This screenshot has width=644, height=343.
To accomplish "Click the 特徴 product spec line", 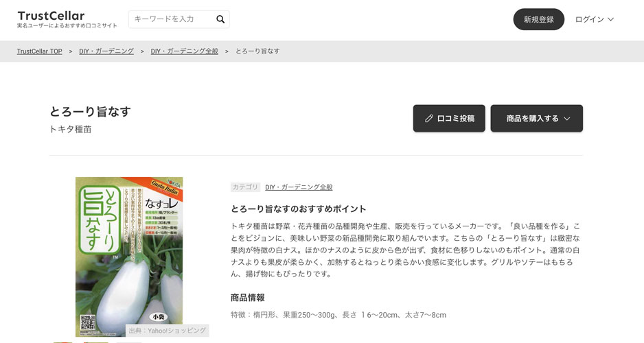I will (x=338, y=315).
